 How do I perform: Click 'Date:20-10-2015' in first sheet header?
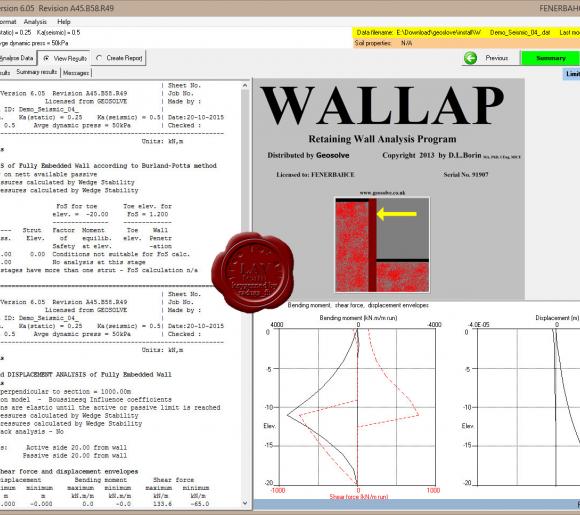pyautogui.click(x=196, y=117)
